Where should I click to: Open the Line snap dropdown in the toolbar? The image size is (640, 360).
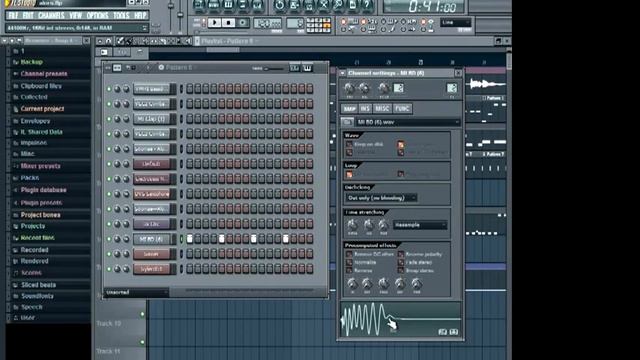pos(456,23)
